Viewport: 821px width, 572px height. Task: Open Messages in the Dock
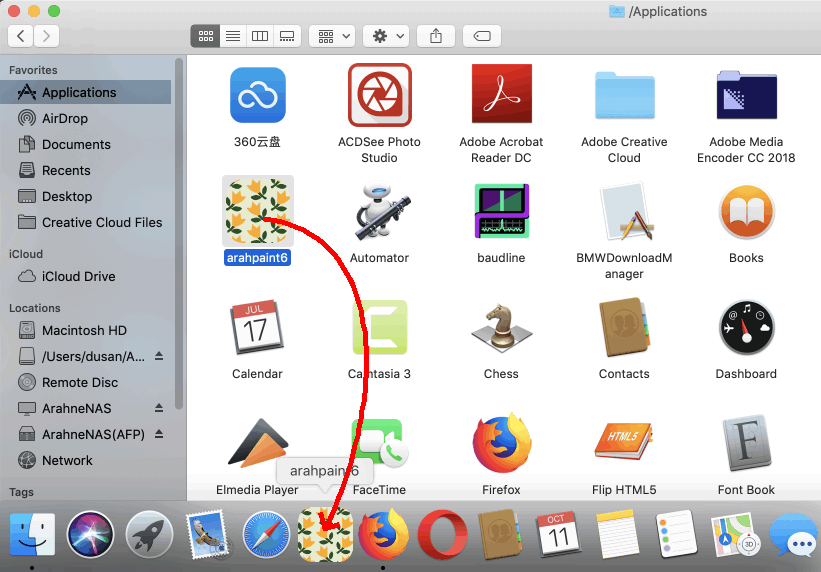click(794, 535)
